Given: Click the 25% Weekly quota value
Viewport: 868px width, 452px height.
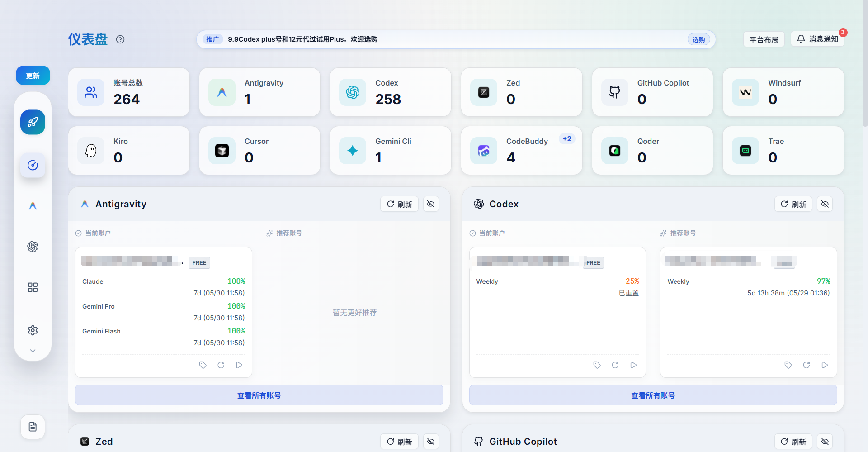Looking at the screenshot, I should click(x=632, y=281).
